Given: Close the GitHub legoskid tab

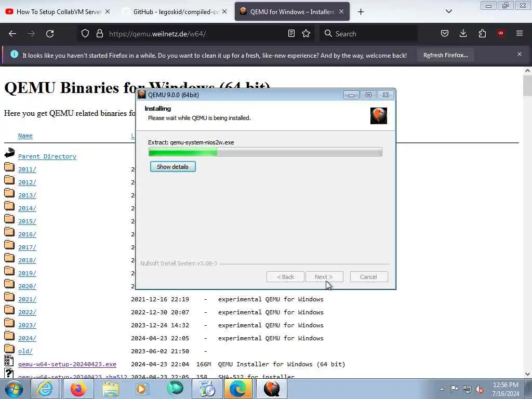Looking at the screenshot, I should point(224,11).
